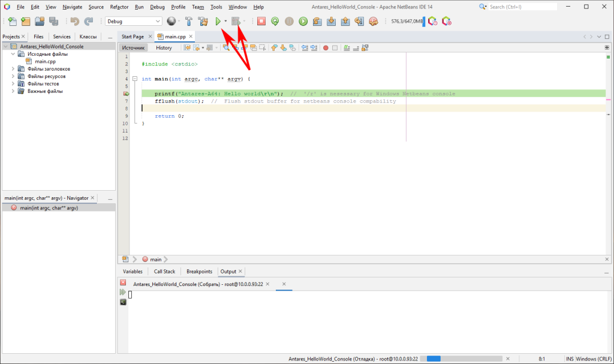Toggle the red macro recording button
The height and width of the screenshot is (364, 614).
pyautogui.click(x=326, y=48)
